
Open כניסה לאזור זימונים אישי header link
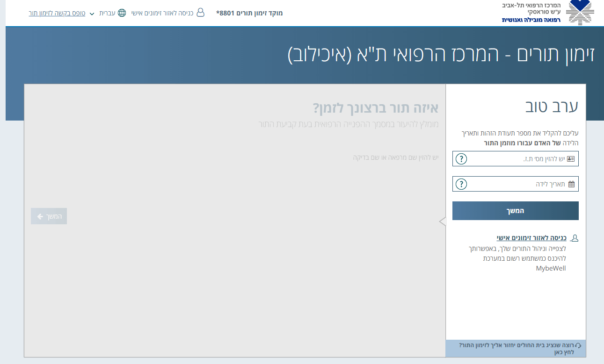(163, 13)
